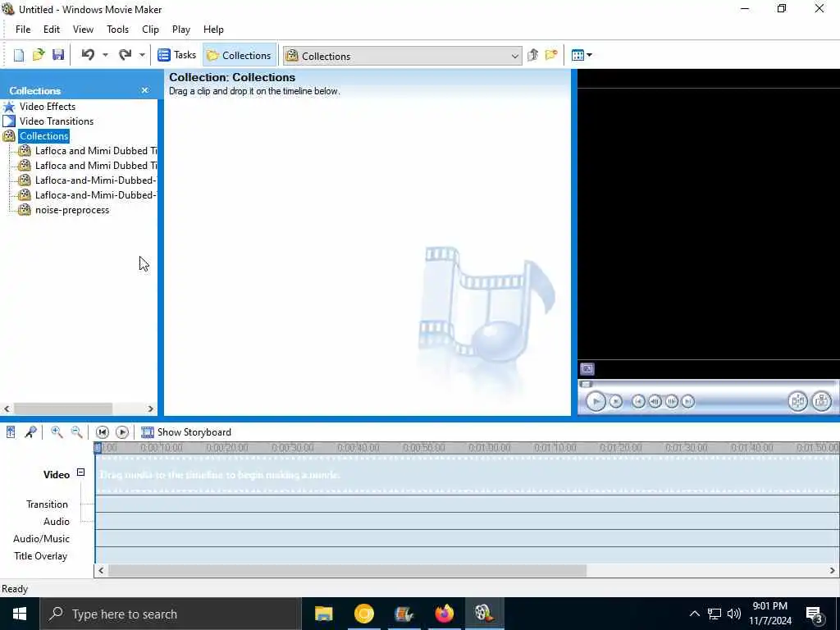Open File Explorer from the taskbar
840x630 pixels.
coord(323,614)
